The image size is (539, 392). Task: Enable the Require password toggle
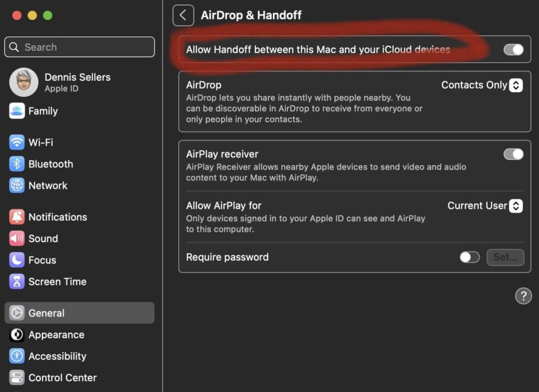(x=469, y=257)
